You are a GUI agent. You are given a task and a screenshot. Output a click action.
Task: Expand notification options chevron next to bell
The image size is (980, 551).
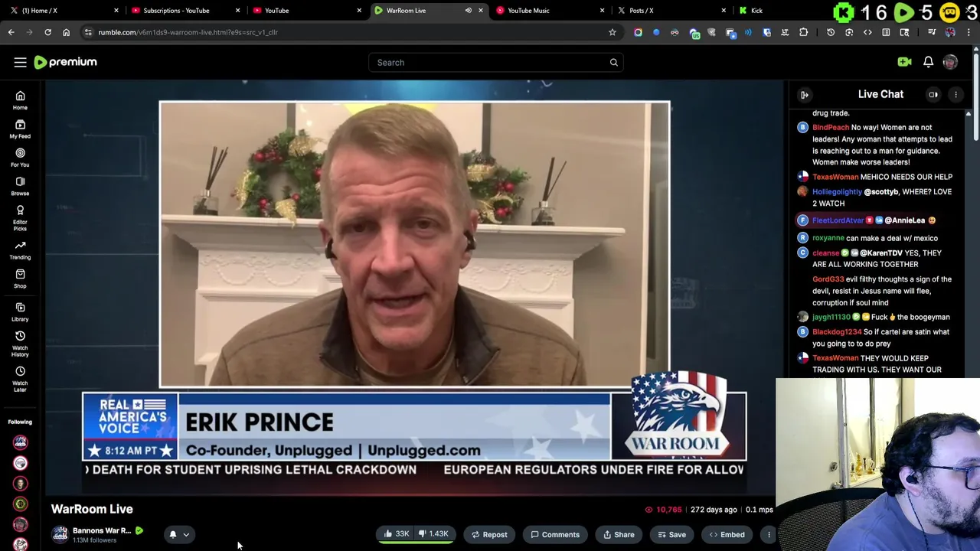point(186,535)
